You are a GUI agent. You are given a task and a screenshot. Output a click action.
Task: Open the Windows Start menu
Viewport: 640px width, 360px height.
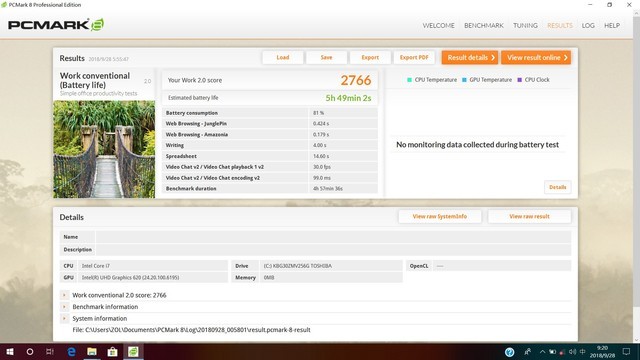coord(10,351)
